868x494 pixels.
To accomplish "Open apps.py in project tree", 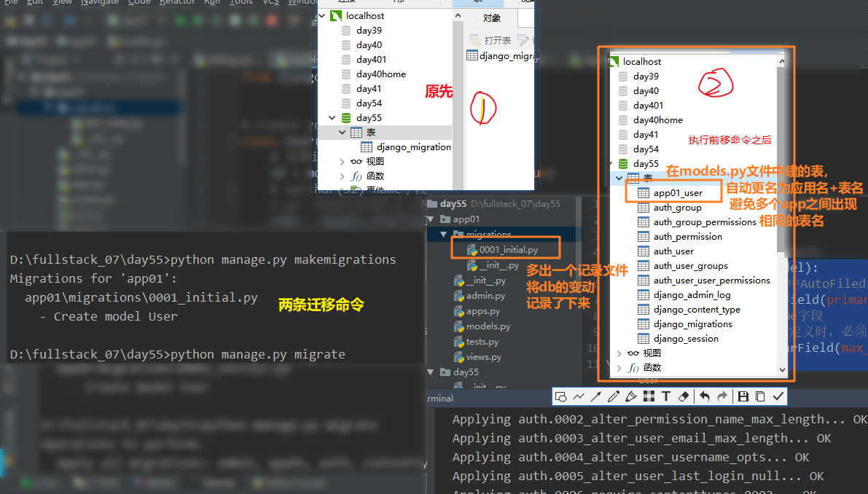I will click(482, 311).
